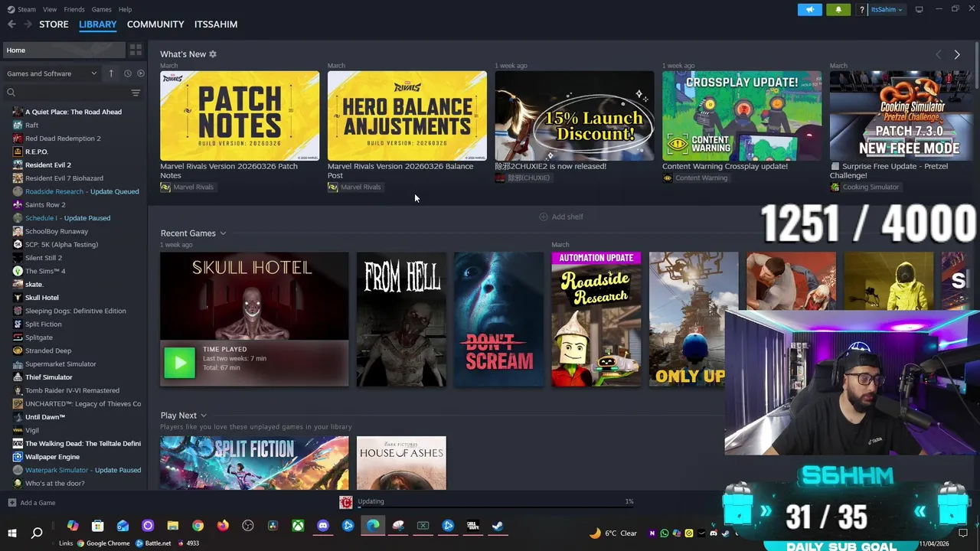Viewport: 980px width, 551px height.
Task: Click the Steam taskbar icon
Action: point(498,526)
